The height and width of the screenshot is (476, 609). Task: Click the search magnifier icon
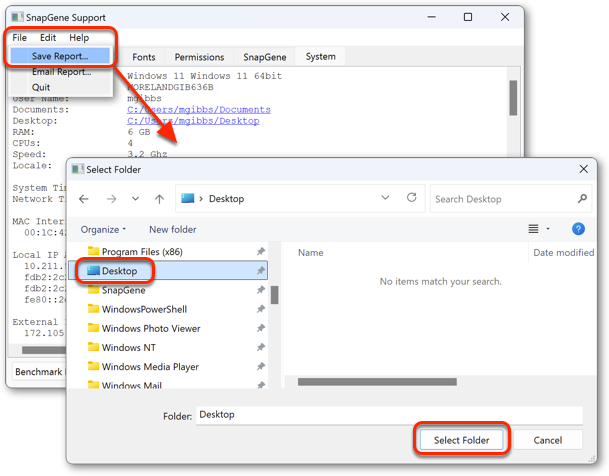582,199
